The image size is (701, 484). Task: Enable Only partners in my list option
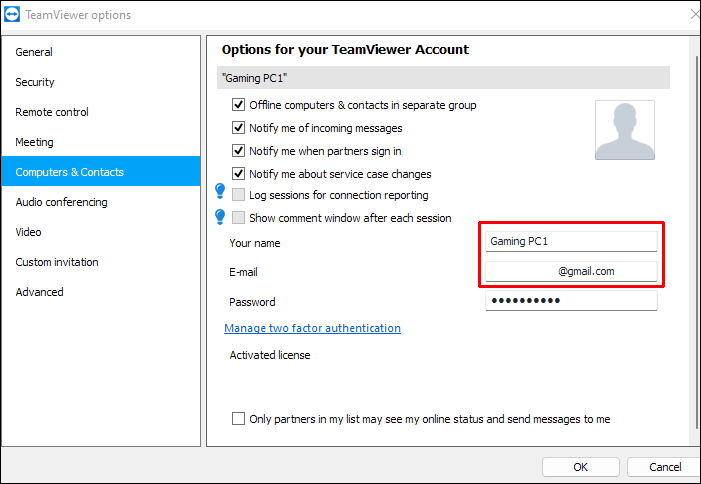239,419
